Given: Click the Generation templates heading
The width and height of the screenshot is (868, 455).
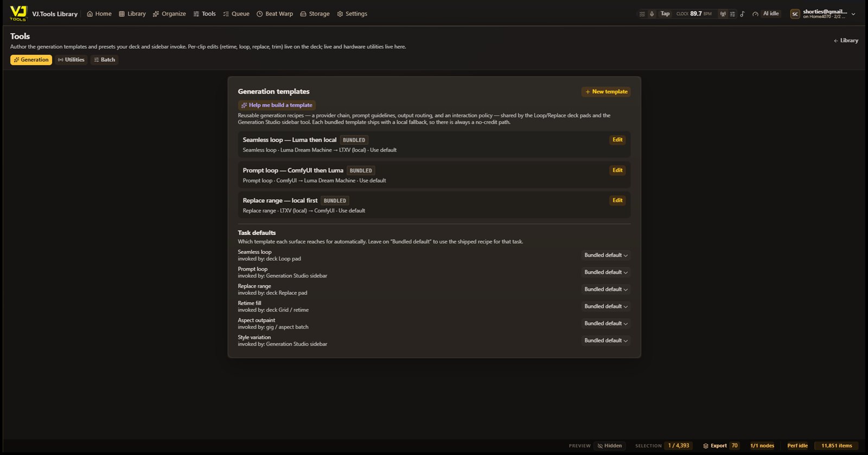Looking at the screenshot, I should (x=273, y=92).
